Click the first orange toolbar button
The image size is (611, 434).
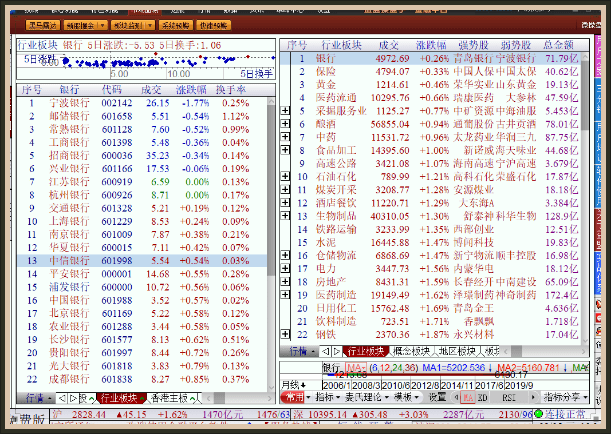(x=42, y=25)
